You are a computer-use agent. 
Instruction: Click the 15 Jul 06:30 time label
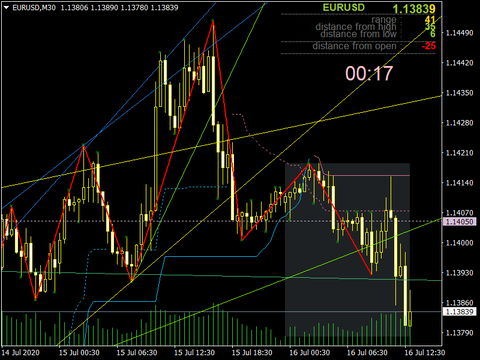137,353
